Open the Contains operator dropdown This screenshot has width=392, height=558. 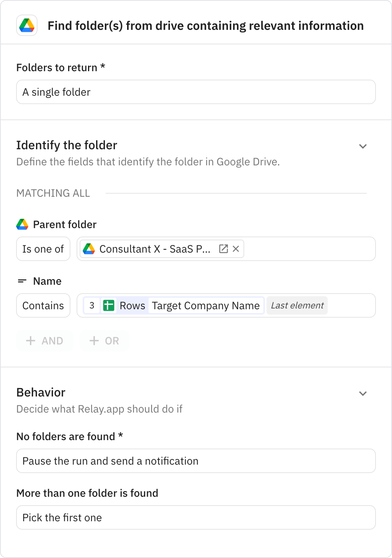pos(43,305)
